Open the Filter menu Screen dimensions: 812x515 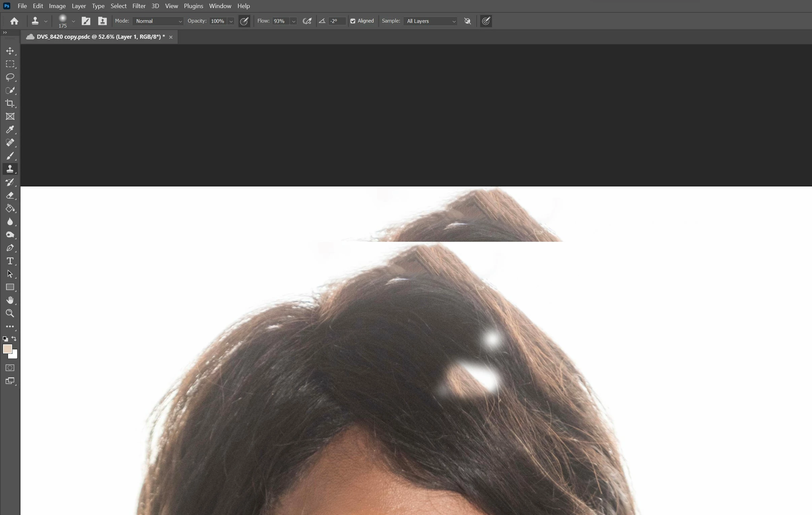[x=139, y=6]
